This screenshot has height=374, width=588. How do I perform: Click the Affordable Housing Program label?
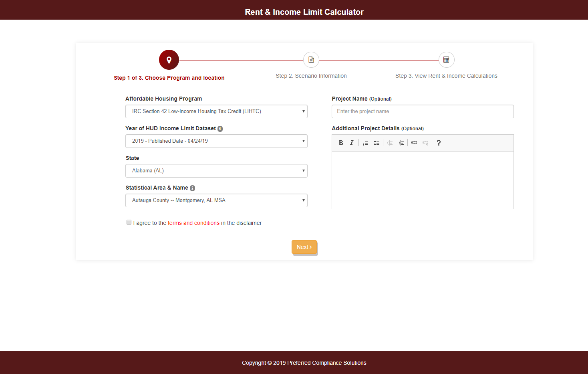coord(164,99)
